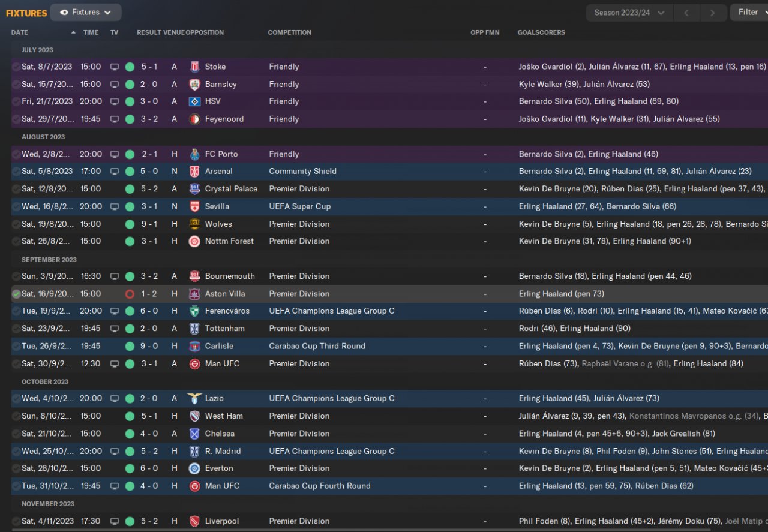
Task: Open the Ferencváros opposition link
Action: pyautogui.click(x=227, y=311)
